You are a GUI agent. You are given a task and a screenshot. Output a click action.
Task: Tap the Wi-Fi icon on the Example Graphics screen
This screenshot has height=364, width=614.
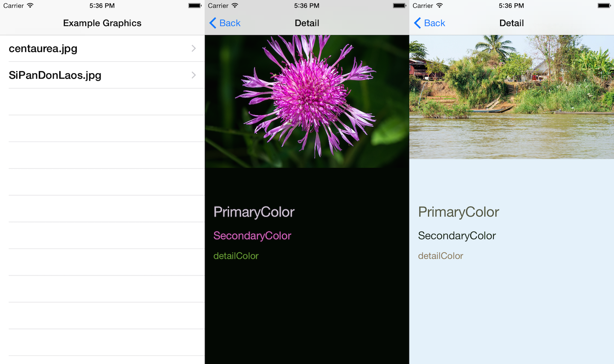point(30,6)
